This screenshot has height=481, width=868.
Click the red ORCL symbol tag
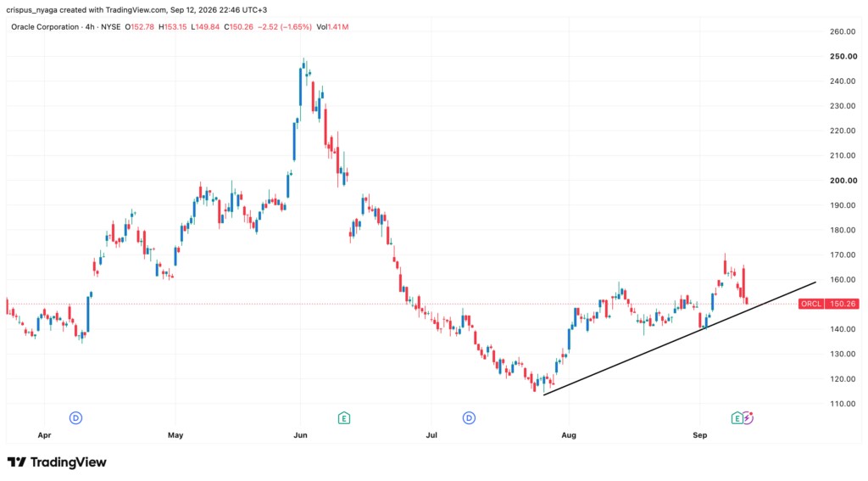[x=811, y=304]
